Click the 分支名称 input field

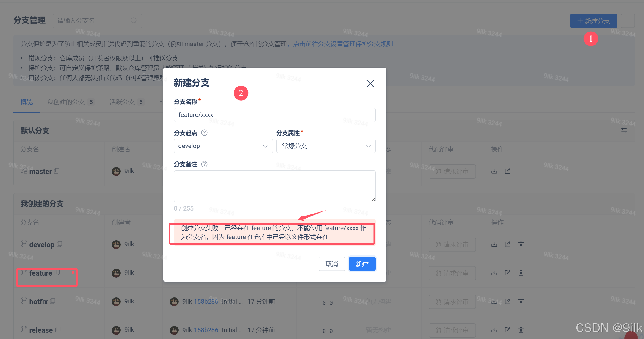pyautogui.click(x=275, y=115)
